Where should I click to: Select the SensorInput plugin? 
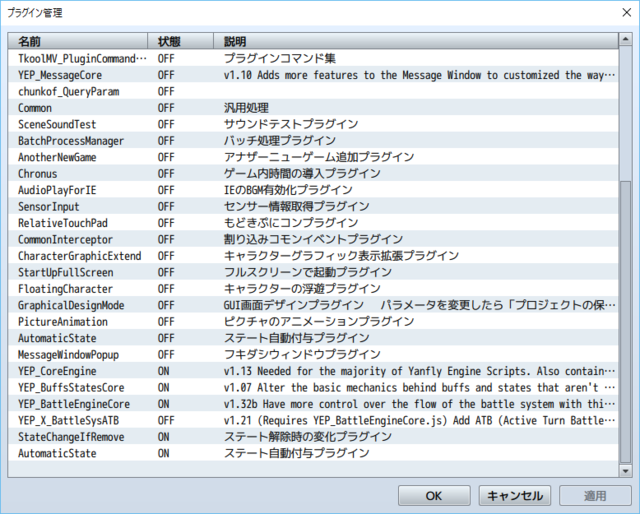coord(49,207)
